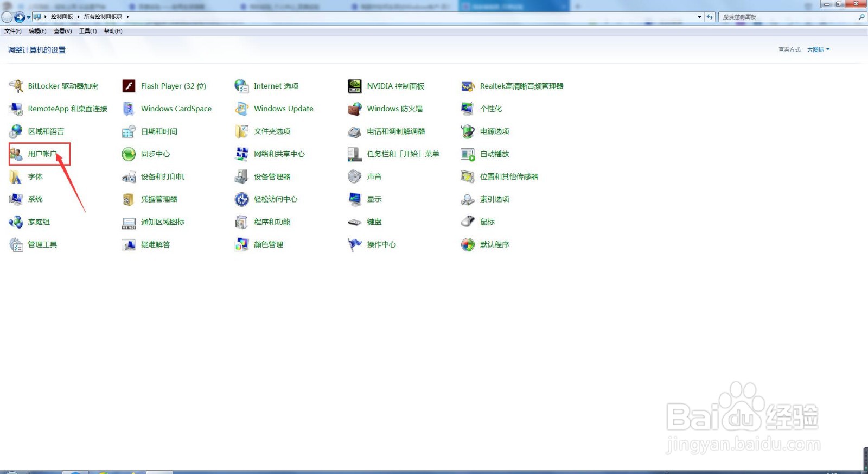
Task: Open 个性化 icon
Action: 468,109
